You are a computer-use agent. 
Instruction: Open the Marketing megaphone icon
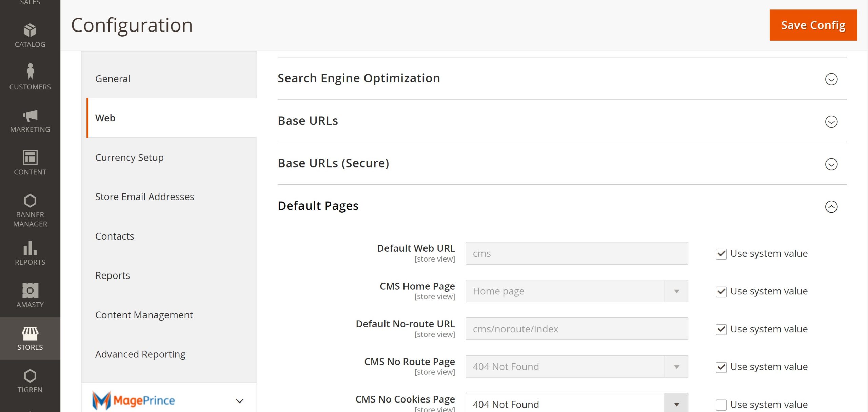click(x=30, y=116)
